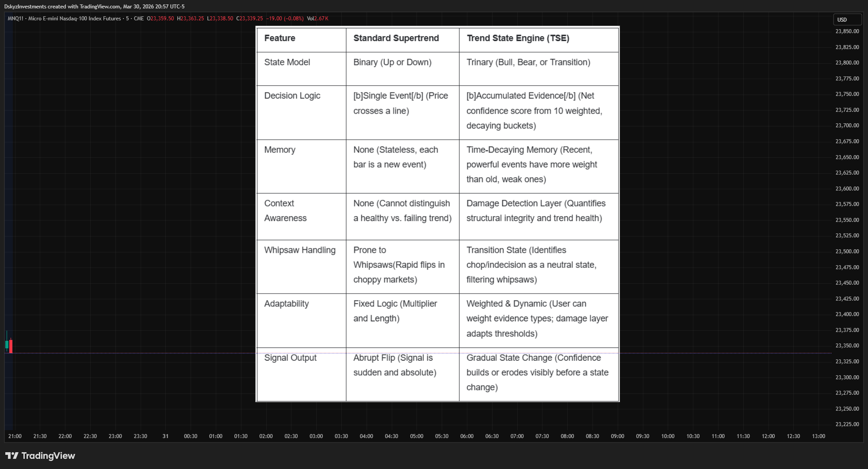Click the −19.00 (−0.08%) change value
Screen dimensions: 868x469
[285, 19]
